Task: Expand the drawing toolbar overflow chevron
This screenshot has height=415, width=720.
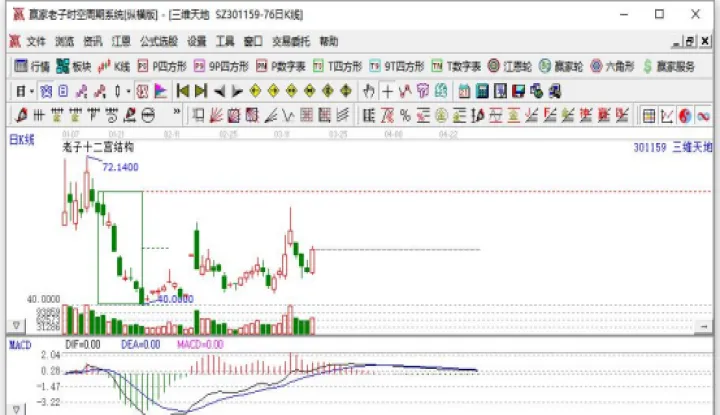Action: 176,112
